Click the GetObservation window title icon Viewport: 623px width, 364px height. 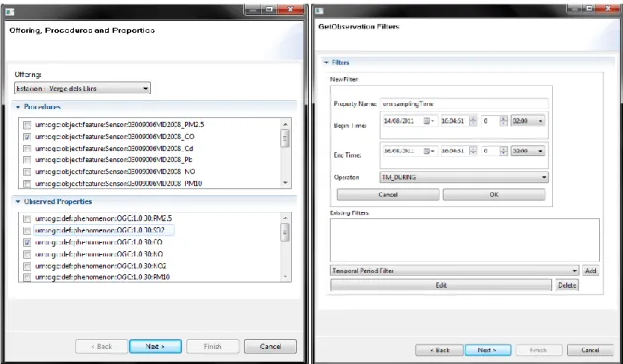(x=319, y=11)
